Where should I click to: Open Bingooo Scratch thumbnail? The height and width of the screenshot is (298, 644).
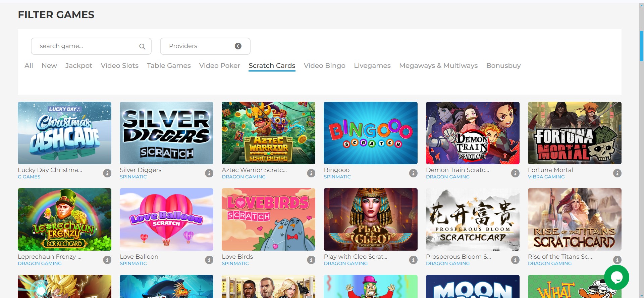click(x=371, y=133)
